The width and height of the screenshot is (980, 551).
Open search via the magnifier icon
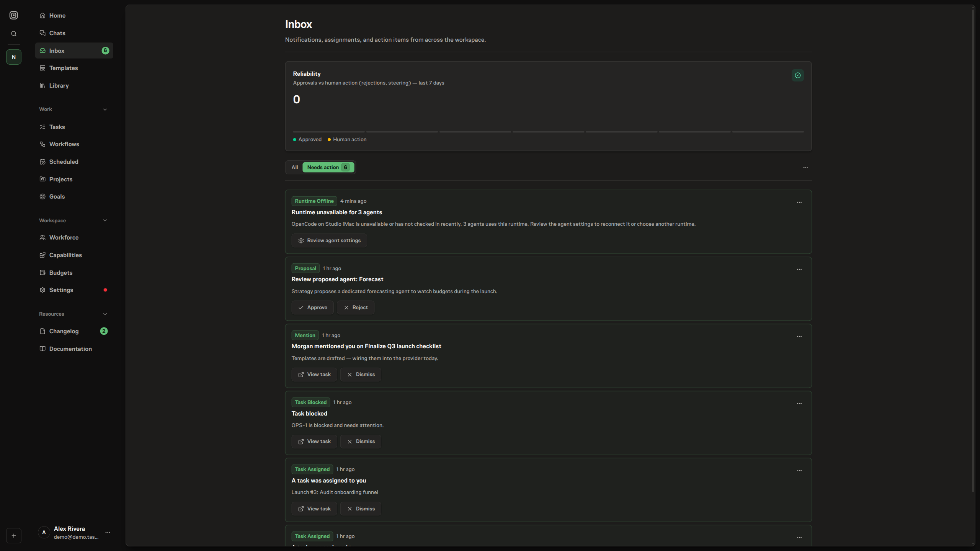click(14, 34)
